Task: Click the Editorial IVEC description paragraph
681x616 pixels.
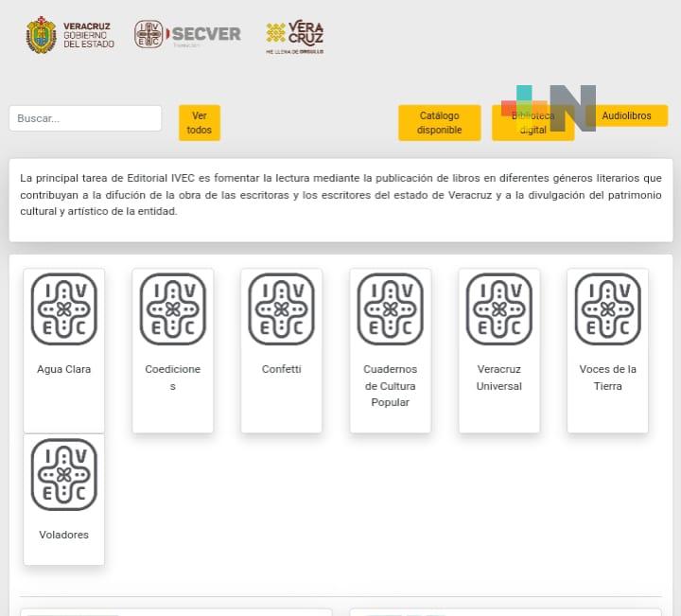Action: [x=340, y=195]
